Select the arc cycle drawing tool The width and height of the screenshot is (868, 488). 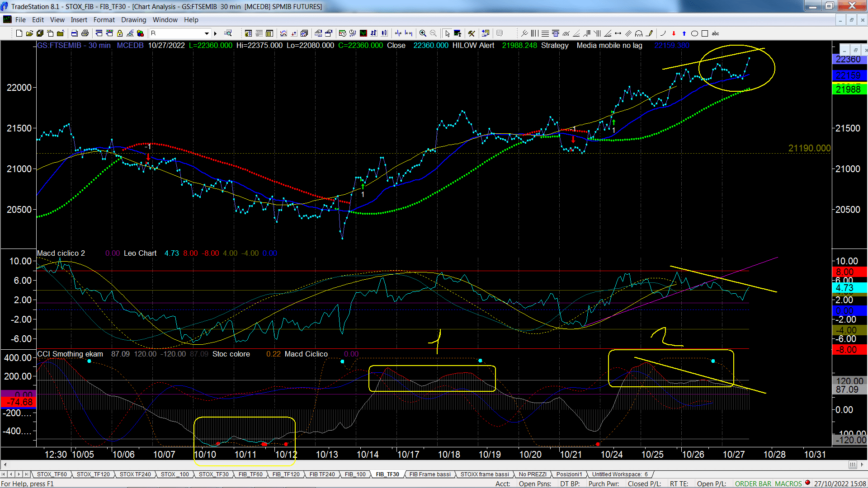pyautogui.click(x=639, y=33)
